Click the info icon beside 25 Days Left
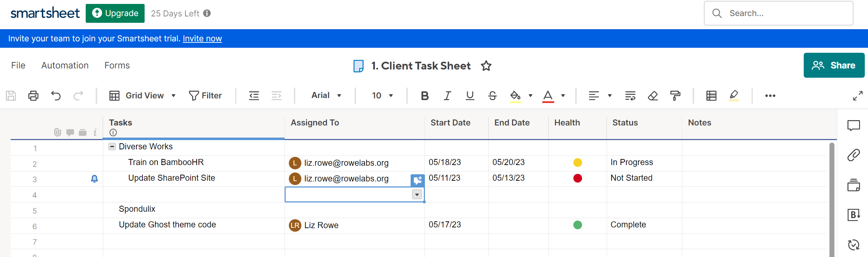 coord(207,13)
